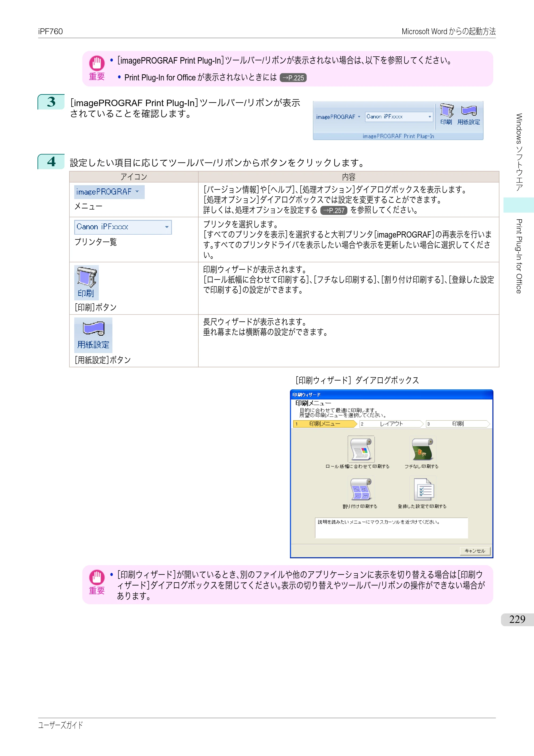Click Windows ソフトウエア side label
Screen dimensions: 534x756
click(519, 152)
